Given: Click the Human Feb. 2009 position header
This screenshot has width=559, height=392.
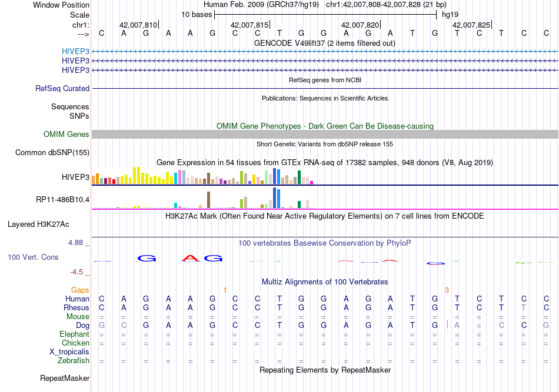Looking at the screenshot, I should pyautogui.click(x=325, y=5).
